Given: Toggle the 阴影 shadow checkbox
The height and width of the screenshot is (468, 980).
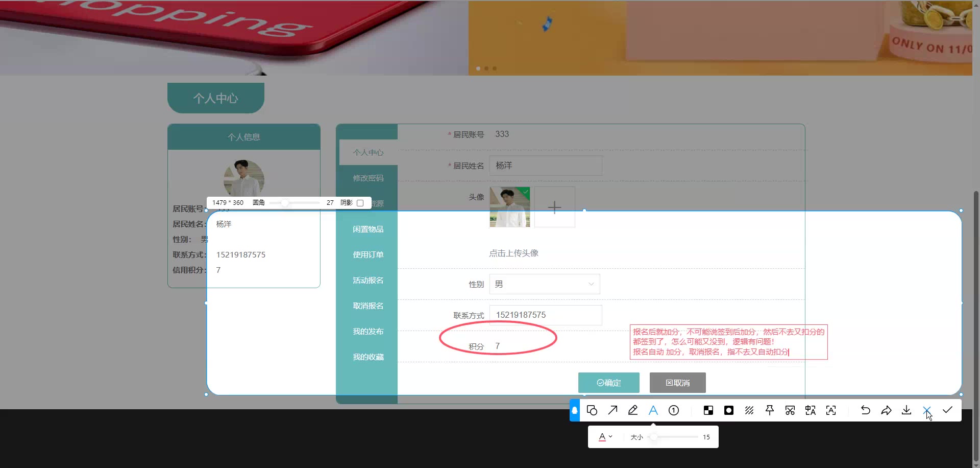Looking at the screenshot, I should pyautogui.click(x=360, y=203).
